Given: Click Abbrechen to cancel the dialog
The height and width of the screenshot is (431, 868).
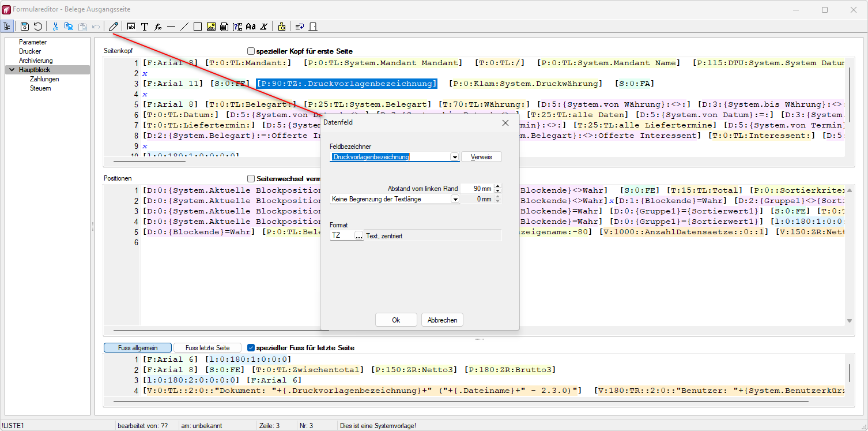Looking at the screenshot, I should (443, 320).
